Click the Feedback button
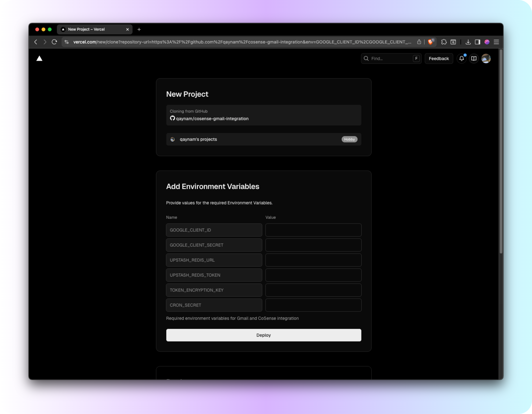Screen dimensions: 532x414 coord(439,58)
